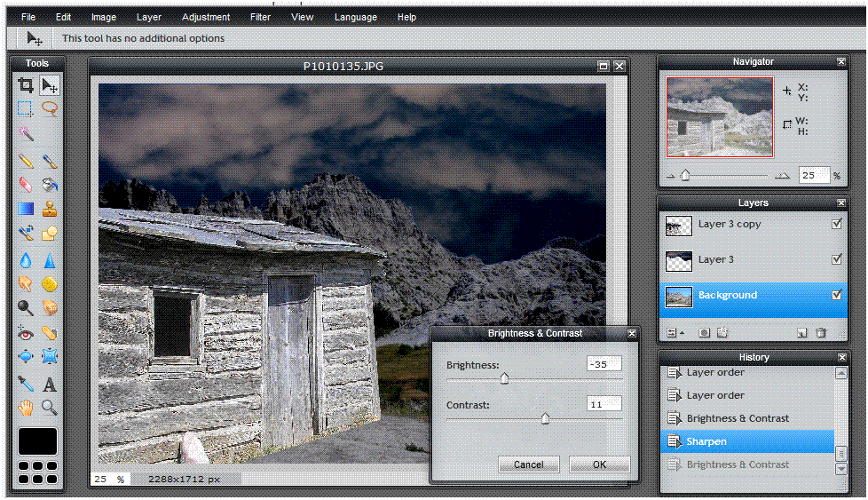Click OK in Brightness & Contrast dialog
Image resolution: width=868 pixels, height=500 pixels.
[x=599, y=464]
